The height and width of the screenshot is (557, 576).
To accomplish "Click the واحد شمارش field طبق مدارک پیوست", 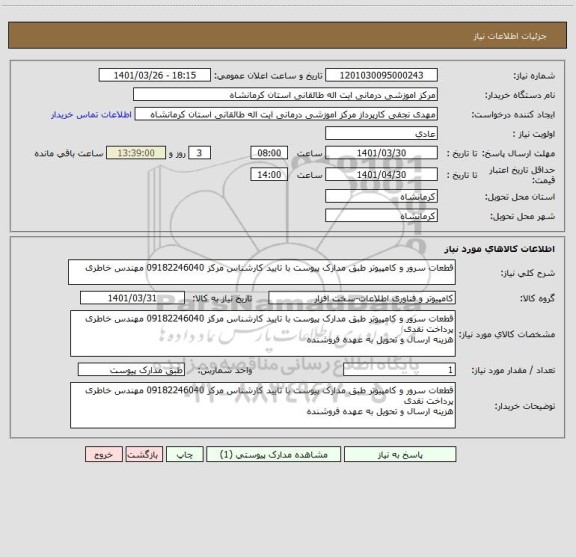I will pos(131,370).
